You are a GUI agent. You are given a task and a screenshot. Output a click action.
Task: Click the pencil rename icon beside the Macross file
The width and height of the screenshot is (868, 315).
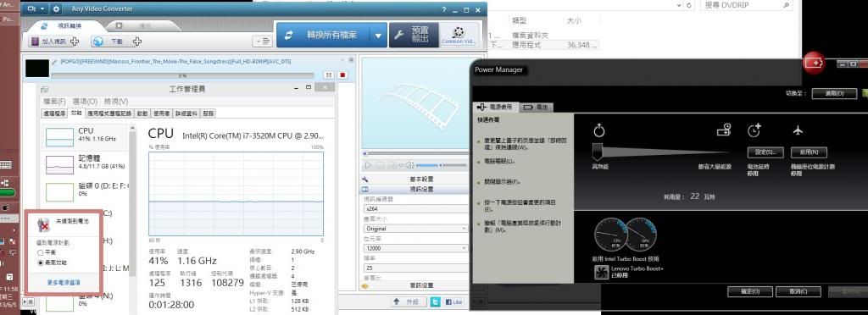[54, 62]
